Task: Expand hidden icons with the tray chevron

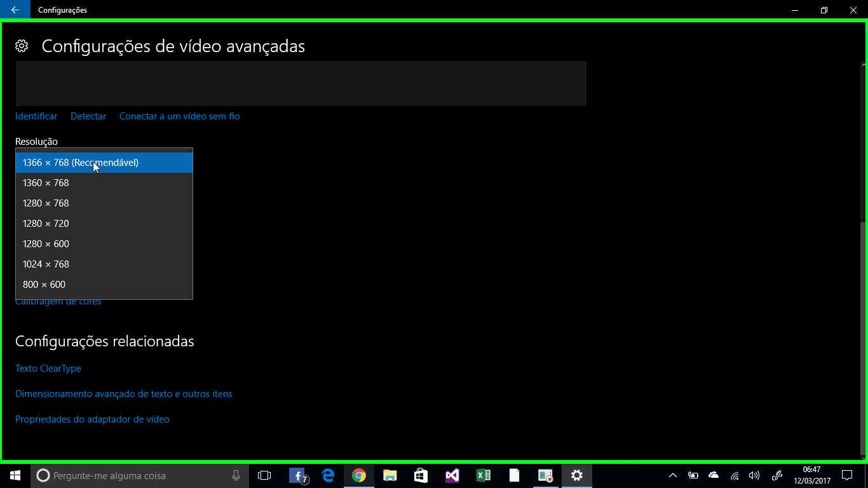Action: tap(672, 475)
